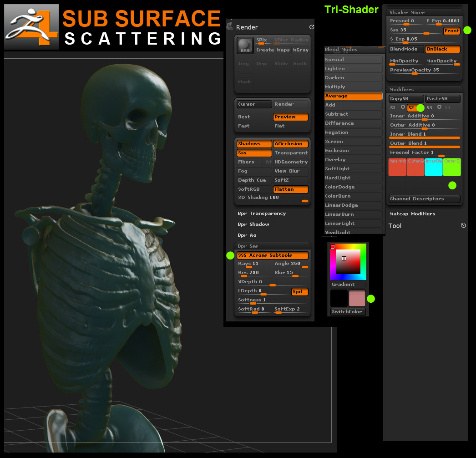Collapse the Bpr Sss section
The image size is (476, 458).
248,246
